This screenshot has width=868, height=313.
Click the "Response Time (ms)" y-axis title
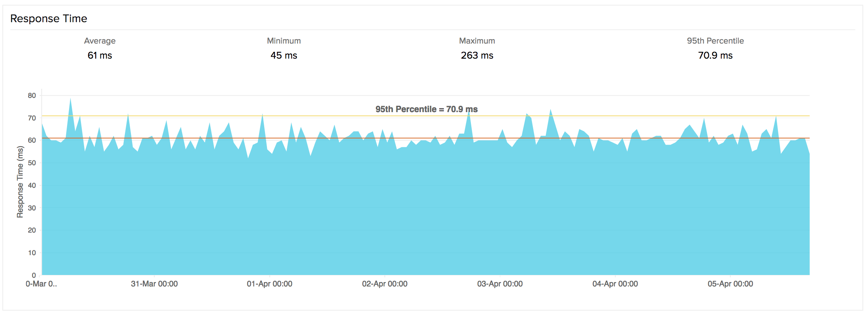pyautogui.click(x=20, y=182)
